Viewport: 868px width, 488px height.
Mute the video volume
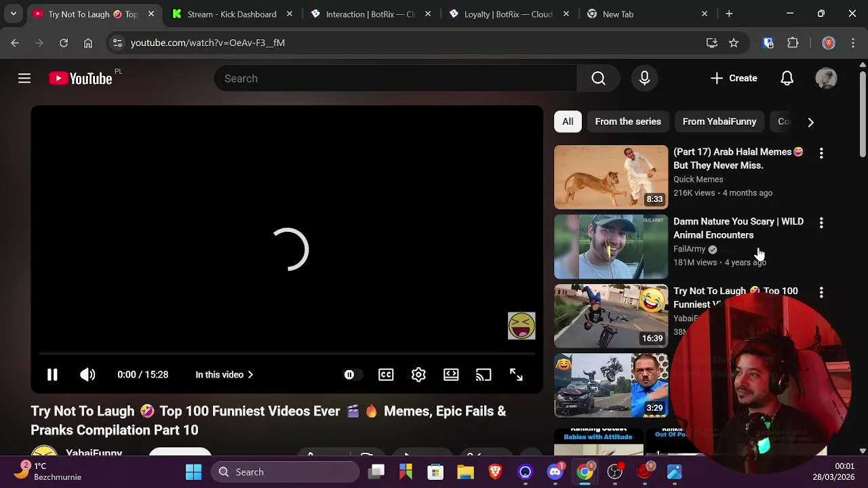click(87, 375)
